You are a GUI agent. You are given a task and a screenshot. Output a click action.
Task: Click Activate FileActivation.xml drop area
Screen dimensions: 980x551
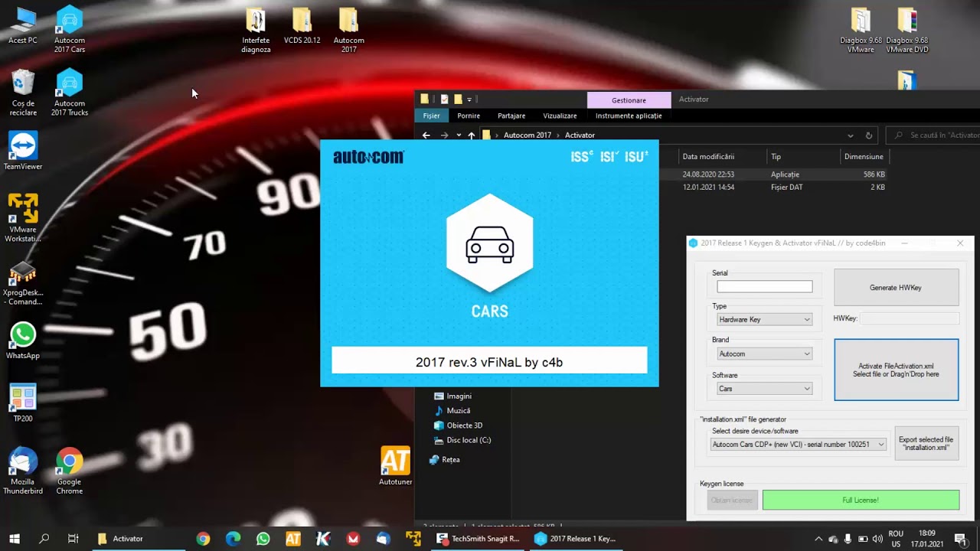[x=896, y=370]
